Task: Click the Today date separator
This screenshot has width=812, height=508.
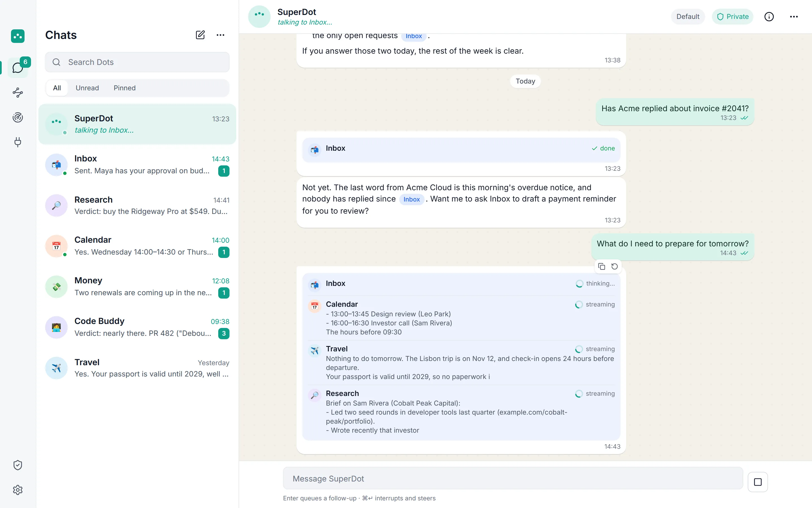Action: pos(525,81)
